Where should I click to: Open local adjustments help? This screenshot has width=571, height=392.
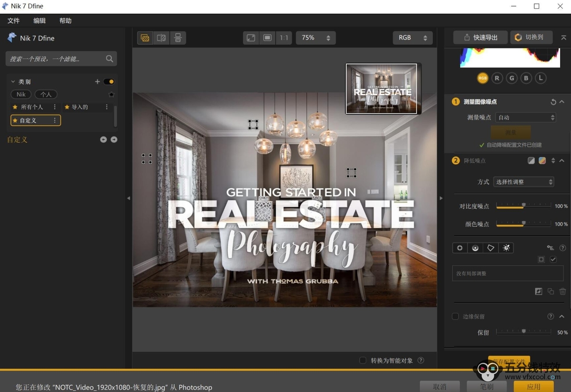(x=563, y=248)
